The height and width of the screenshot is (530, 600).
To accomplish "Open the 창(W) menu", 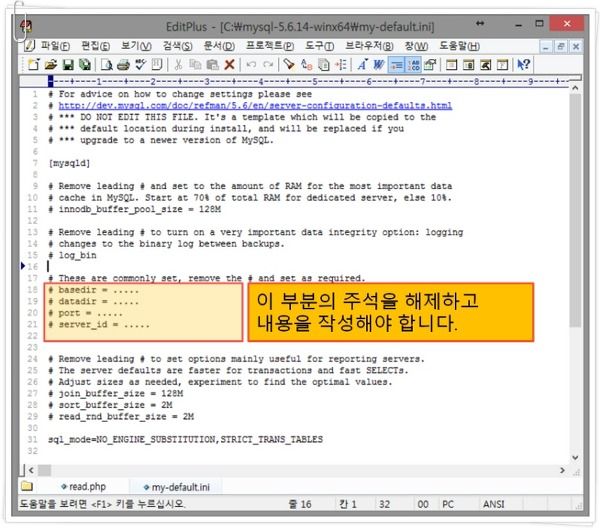I will pyautogui.click(x=416, y=46).
